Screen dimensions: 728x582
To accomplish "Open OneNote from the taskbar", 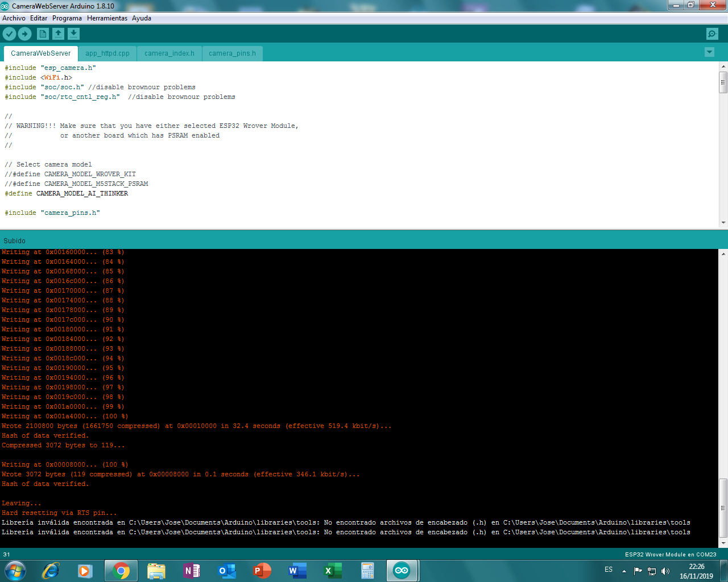I will pos(192,571).
